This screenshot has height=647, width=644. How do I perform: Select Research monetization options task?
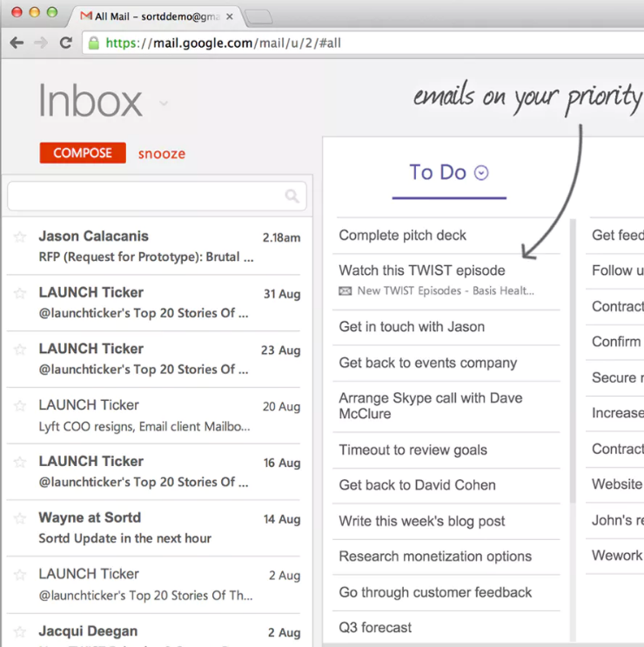pyautogui.click(x=446, y=557)
